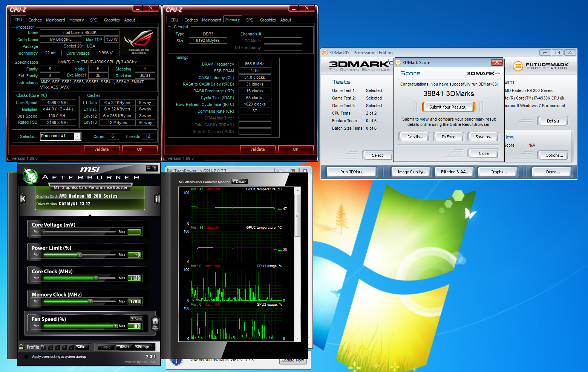Screen dimensions: 588x372
Task: Select Afterburner profile slot 1
Action: click(x=43, y=347)
